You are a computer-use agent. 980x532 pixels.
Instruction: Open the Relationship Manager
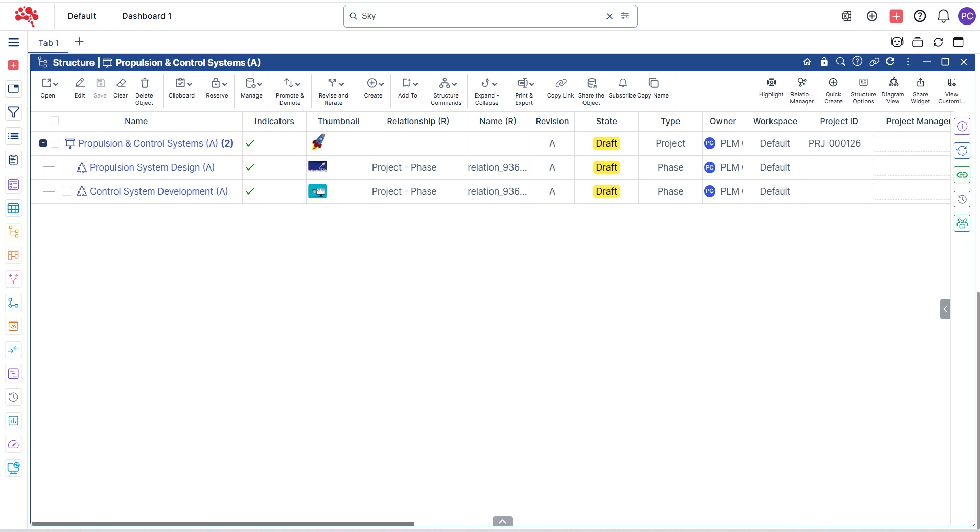pos(802,83)
